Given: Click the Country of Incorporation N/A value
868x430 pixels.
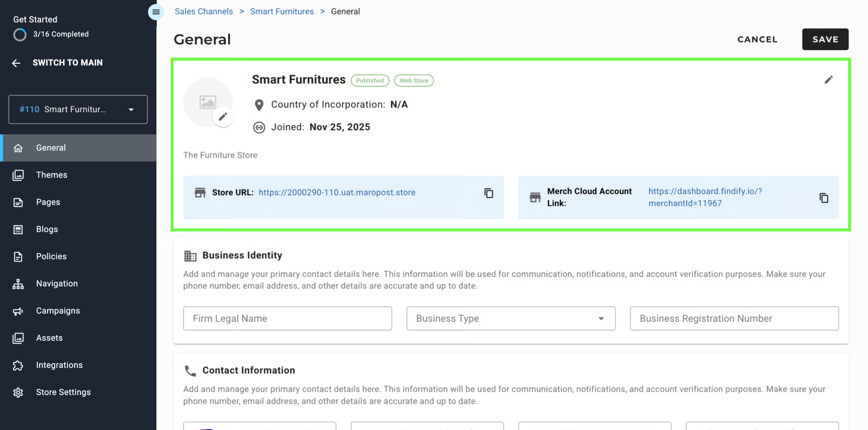Looking at the screenshot, I should pyautogui.click(x=399, y=105).
